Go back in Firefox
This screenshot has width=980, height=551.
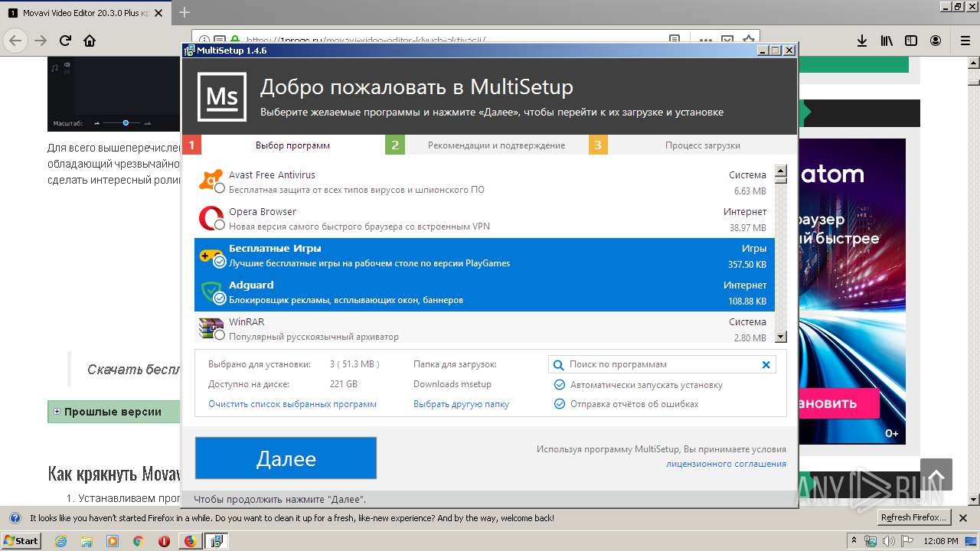[15, 41]
